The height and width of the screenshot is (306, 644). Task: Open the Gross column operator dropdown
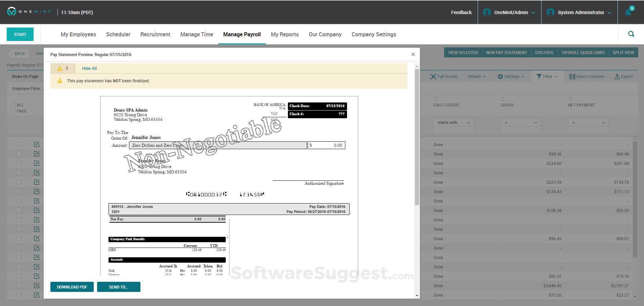[x=520, y=123]
